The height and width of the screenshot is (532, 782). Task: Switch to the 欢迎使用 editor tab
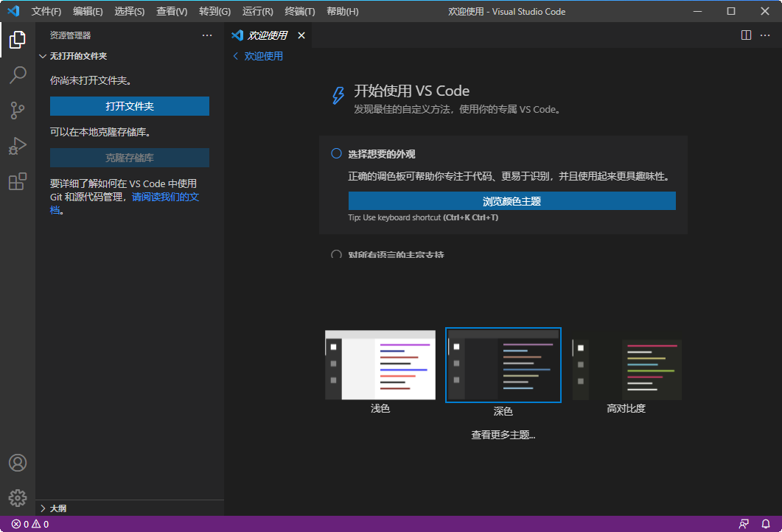(x=268, y=35)
